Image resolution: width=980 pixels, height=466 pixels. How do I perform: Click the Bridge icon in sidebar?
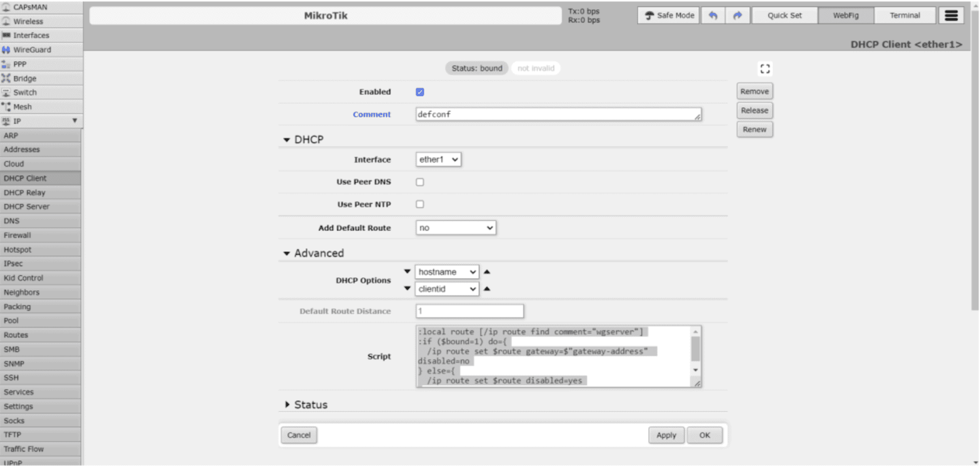click(x=6, y=78)
